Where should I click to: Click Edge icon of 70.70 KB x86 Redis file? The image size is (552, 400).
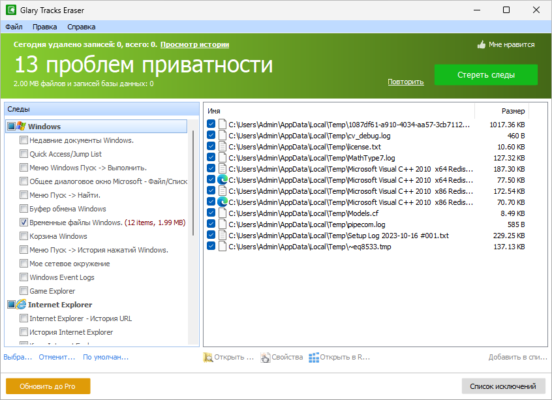[222, 202]
